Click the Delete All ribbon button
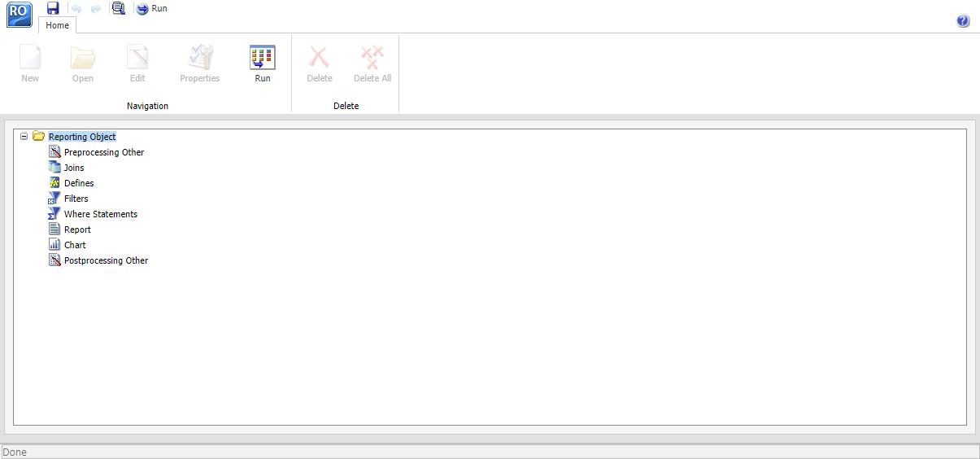Screen dimensions: 980x459 pos(372,64)
